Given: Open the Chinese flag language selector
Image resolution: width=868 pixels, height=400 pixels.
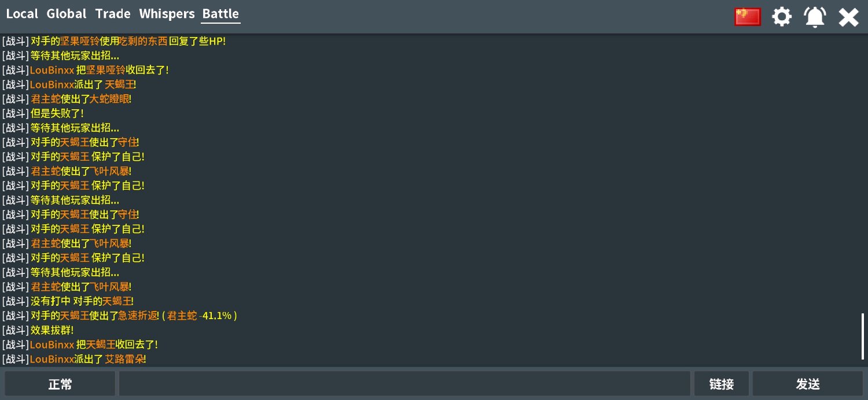Looking at the screenshot, I should point(748,17).
